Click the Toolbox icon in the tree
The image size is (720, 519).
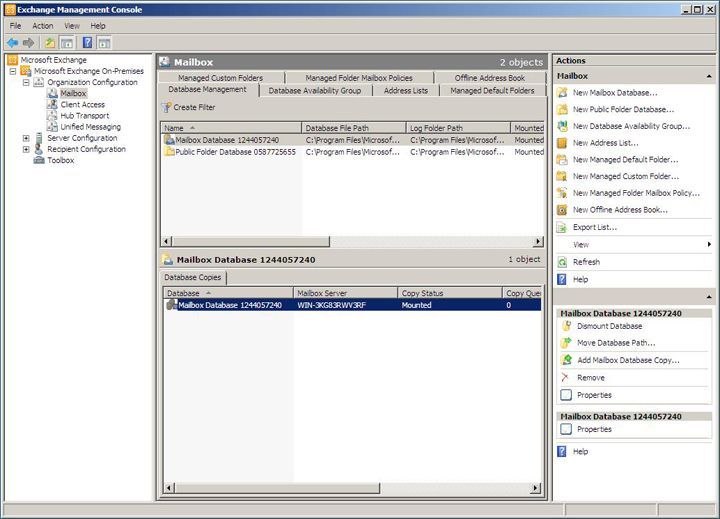[39, 160]
